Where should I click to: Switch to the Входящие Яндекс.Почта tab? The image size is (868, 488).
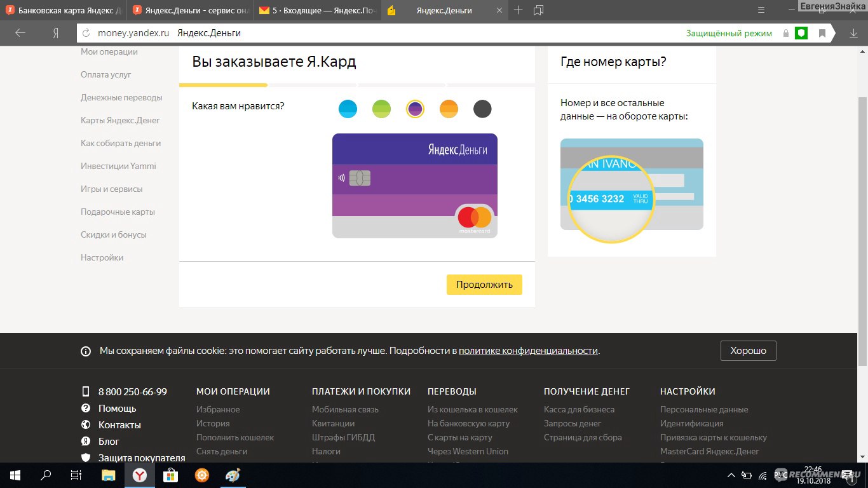(317, 10)
